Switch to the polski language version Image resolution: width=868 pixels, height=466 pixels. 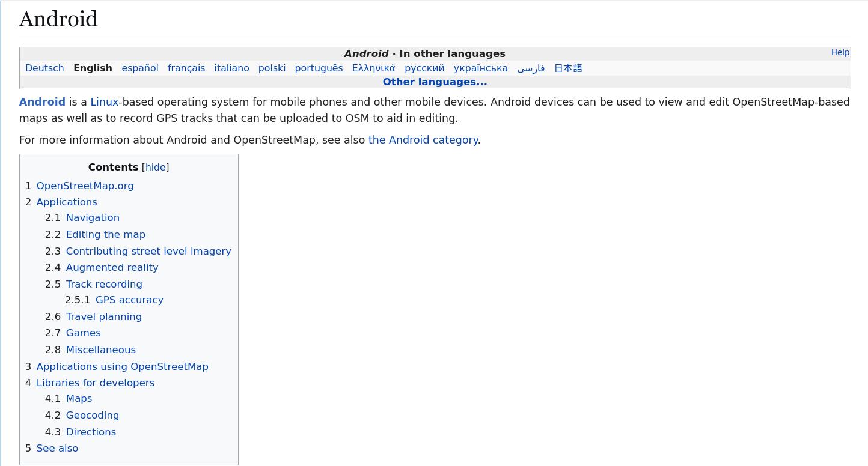click(272, 68)
